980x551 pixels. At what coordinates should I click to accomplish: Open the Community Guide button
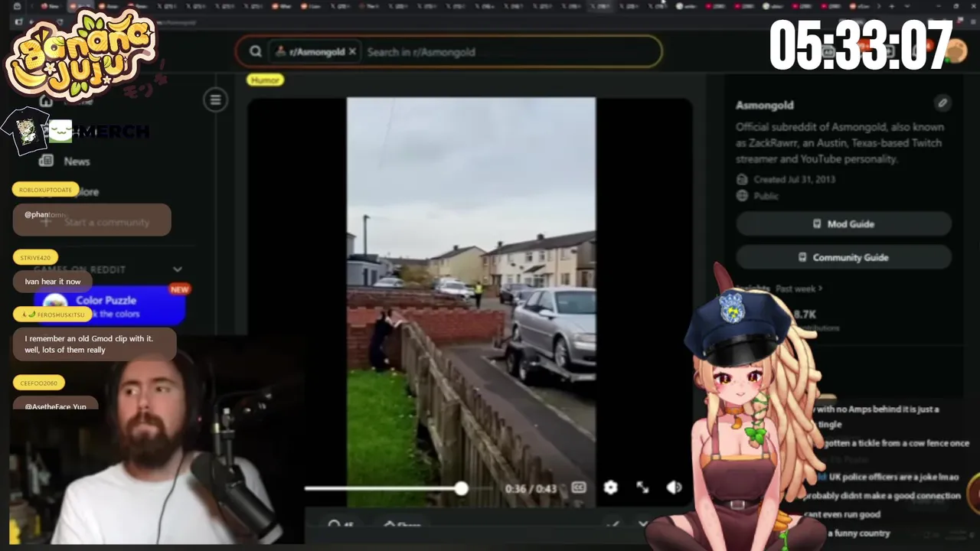click(844, 257)
